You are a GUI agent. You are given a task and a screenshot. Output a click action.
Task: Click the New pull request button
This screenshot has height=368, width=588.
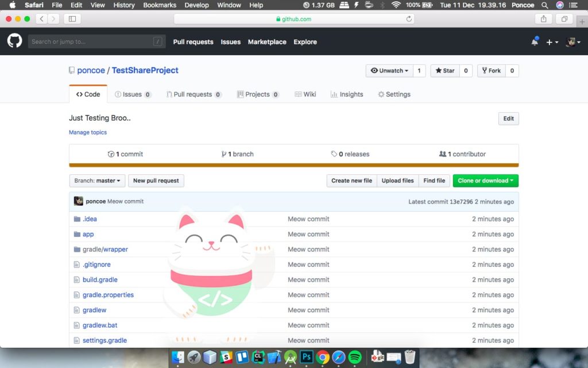[156, 181]
